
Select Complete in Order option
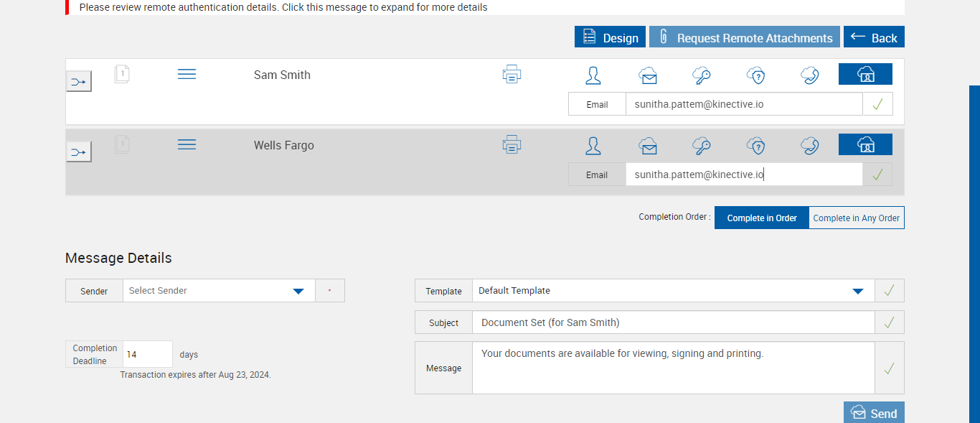762,218
